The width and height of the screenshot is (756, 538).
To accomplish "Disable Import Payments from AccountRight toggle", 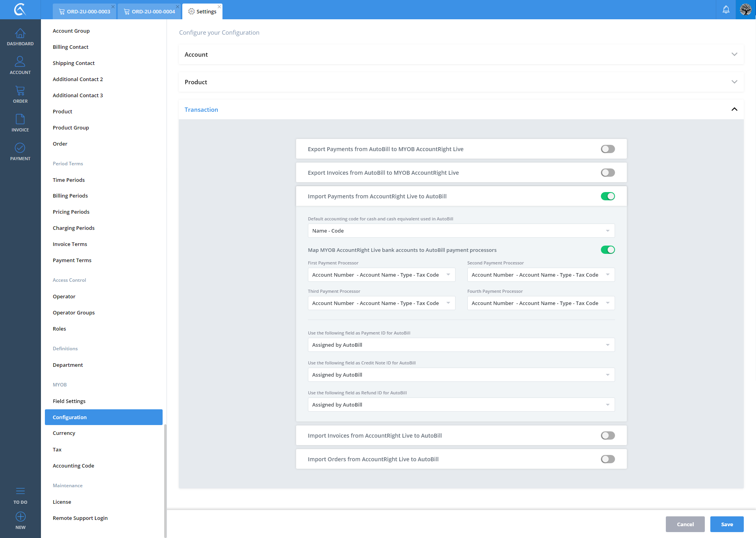I will pos(608,196).
